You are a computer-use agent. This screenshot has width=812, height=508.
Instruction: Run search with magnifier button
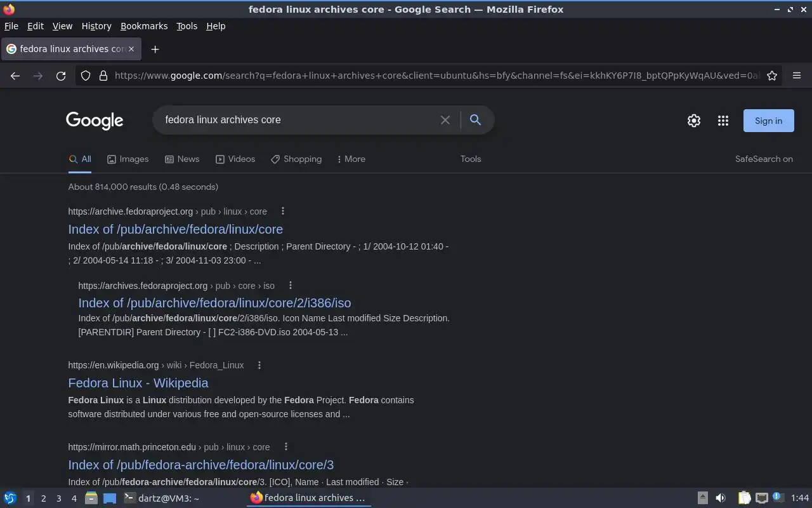click(x=475, y=120)
